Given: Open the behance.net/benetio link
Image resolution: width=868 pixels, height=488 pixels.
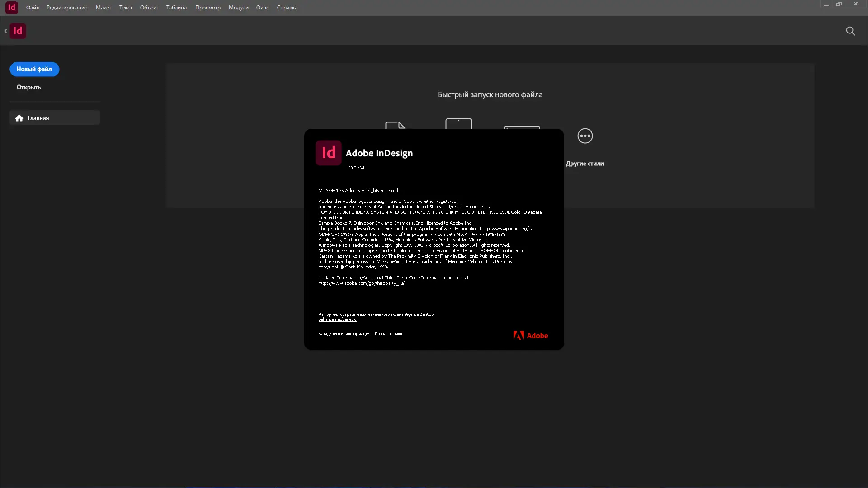Looking at the screenshot, I should (337, 319).
